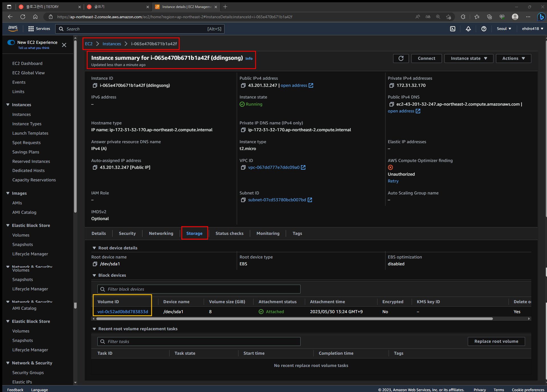Copy the root device name /dev/sda1
The height and width of the screenshot is (392, 547).
point(95,264)
